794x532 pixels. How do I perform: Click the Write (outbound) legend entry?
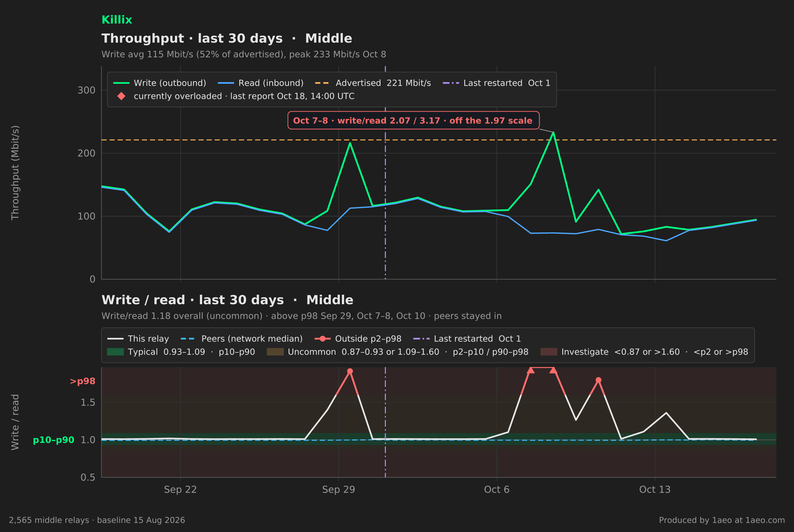pos(160,83)
